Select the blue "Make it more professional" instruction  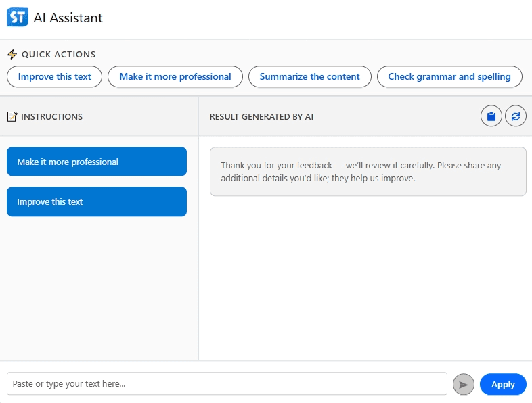pos(96,162)
